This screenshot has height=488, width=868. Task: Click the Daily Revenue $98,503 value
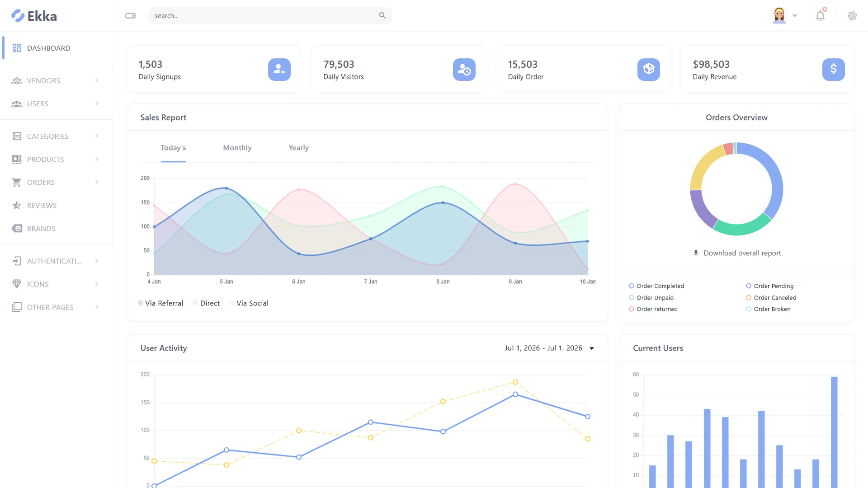[711, 64]
